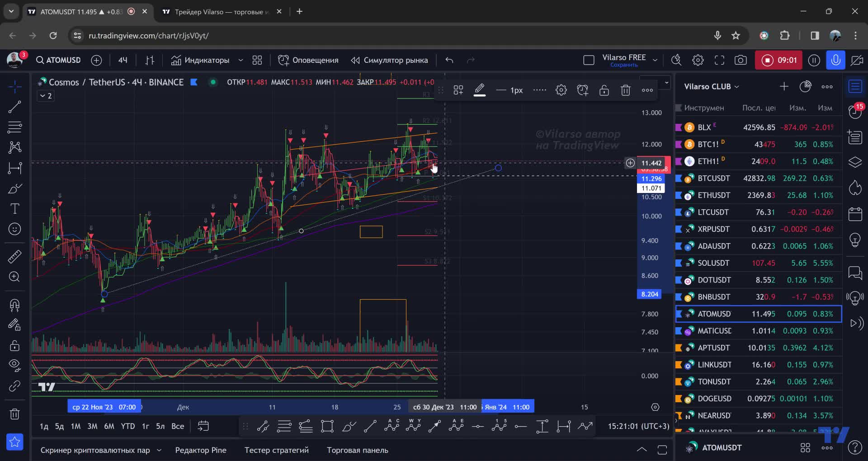Collapse the indicator legend showing 2

46,96
